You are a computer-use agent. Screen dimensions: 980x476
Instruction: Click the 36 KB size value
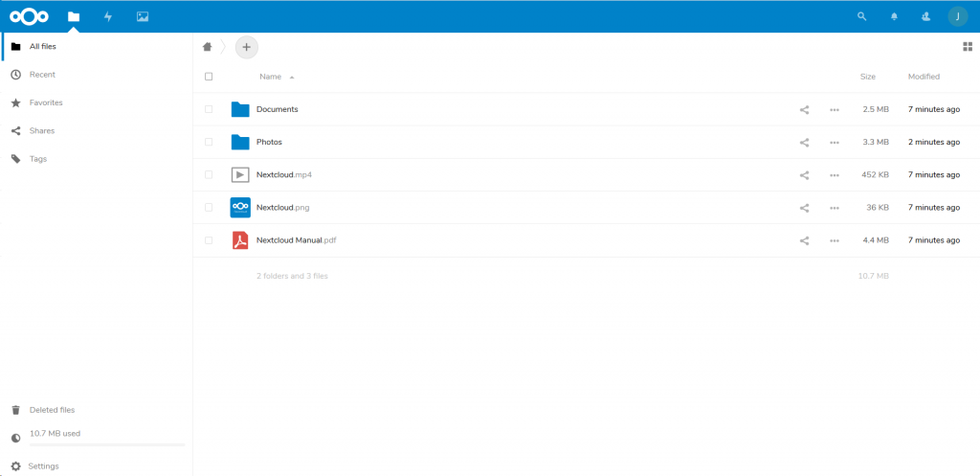(878, 207)
